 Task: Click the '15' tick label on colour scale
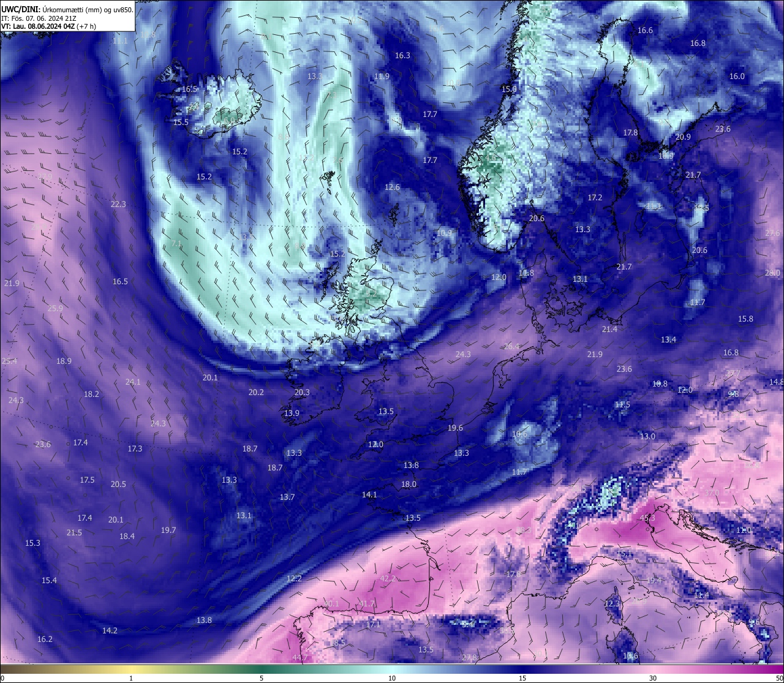point(522,678)
